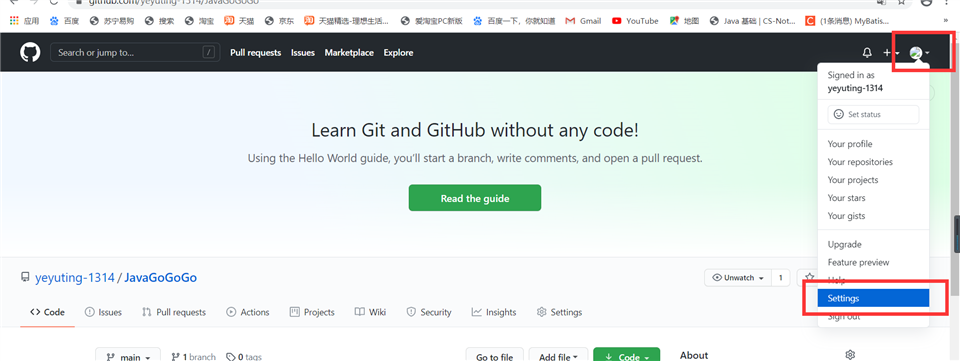Switch to the Actions tab
960x361 pixels.
pos(247,312)
